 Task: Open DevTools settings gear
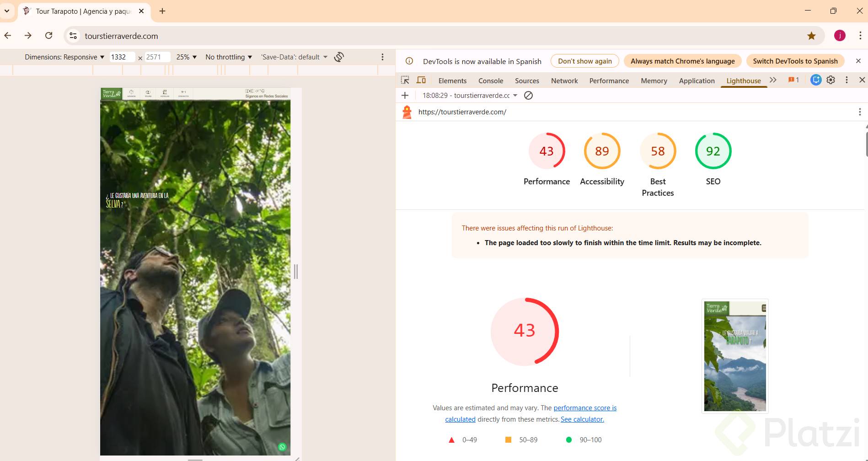(831, 80)
